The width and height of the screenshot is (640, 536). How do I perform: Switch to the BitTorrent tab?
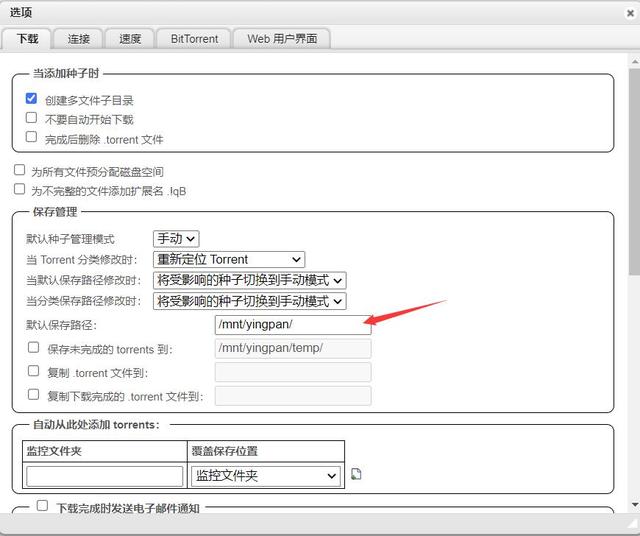pos(194,39)
